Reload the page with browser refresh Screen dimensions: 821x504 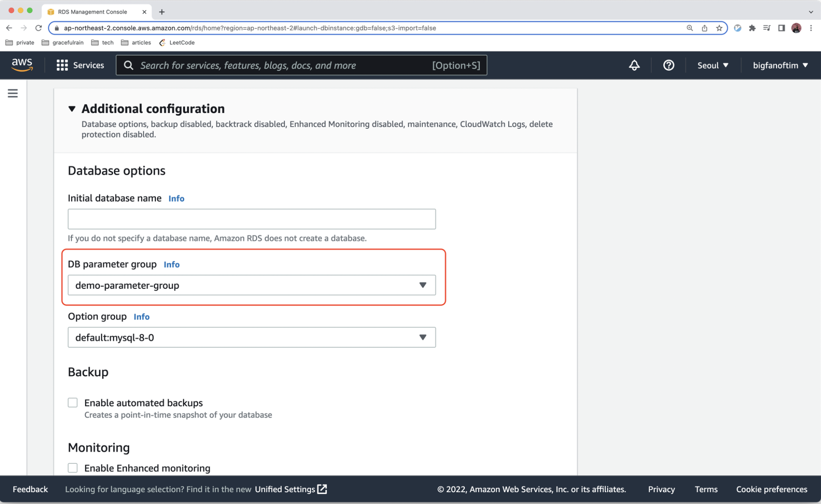pos(39,28)
